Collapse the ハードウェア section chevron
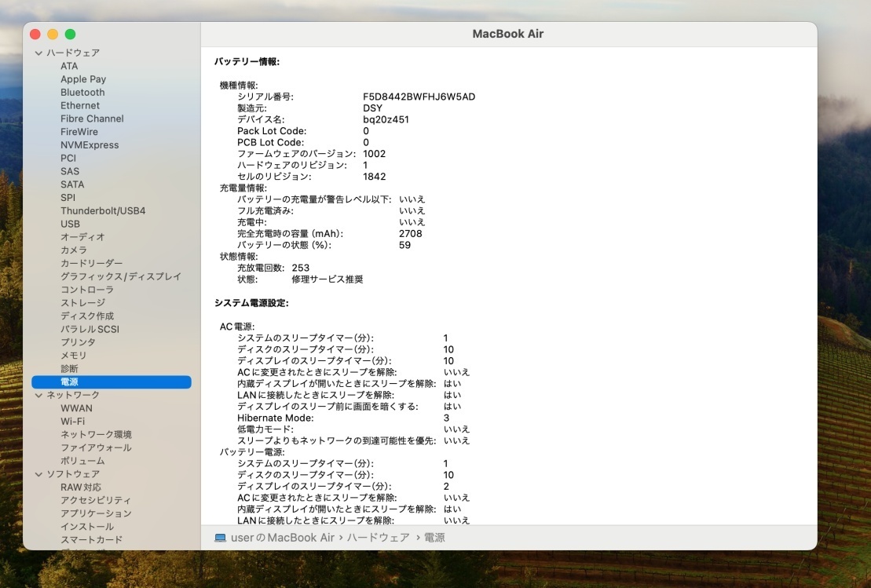871x588 pixels. [x=38, y=53]
